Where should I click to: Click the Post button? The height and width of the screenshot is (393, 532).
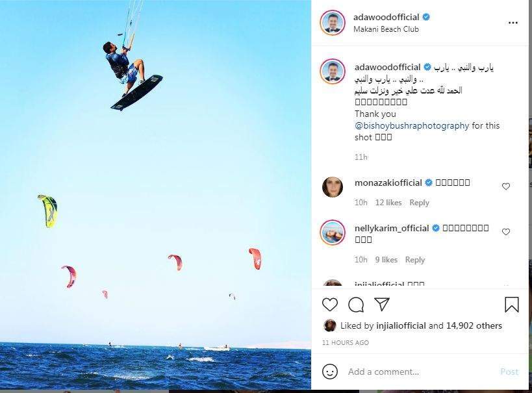click(x=509, y=372)
